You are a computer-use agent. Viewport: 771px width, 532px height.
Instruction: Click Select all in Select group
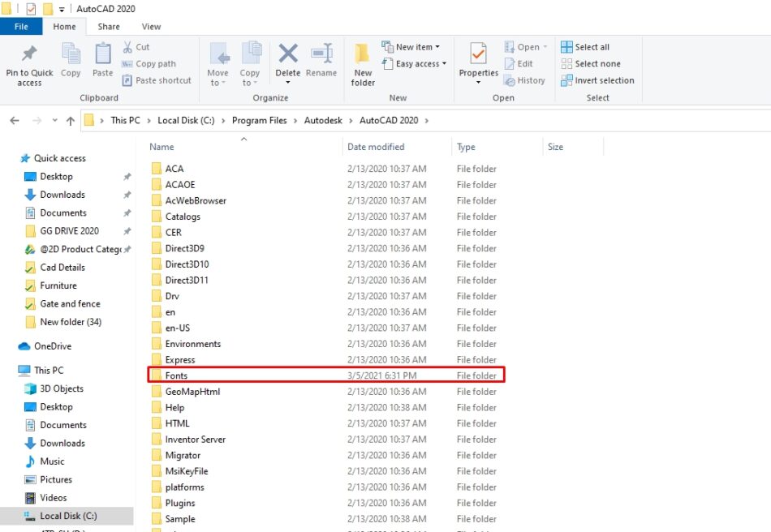(592, 47)
